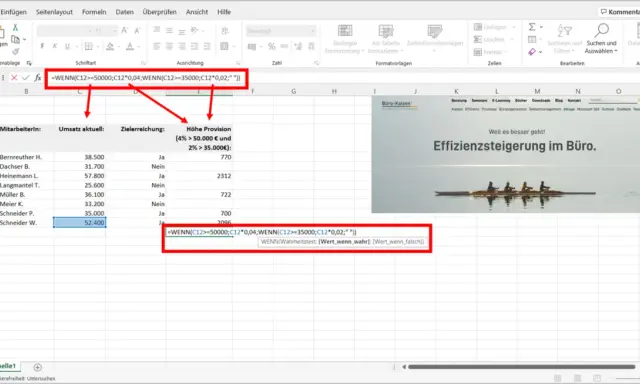Screen dimensions: 640x384
Task: Add one decimal place
Action: click(x=298, y=47)
